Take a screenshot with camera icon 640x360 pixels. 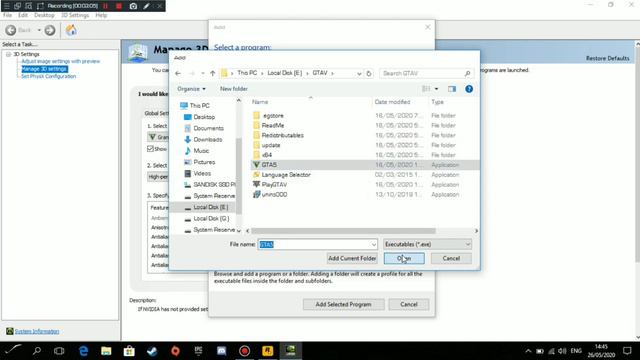coord(133,6)
